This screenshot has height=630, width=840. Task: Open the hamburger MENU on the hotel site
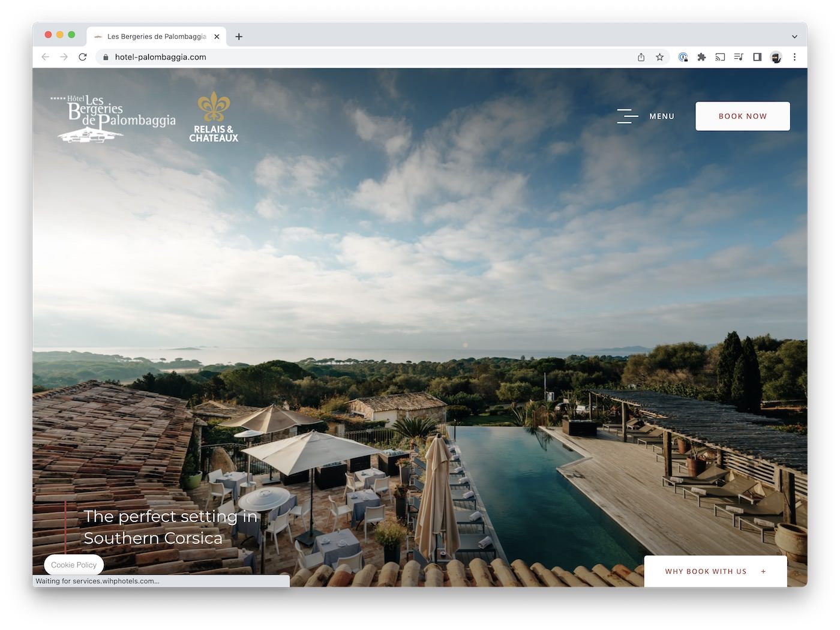(646, 116)
